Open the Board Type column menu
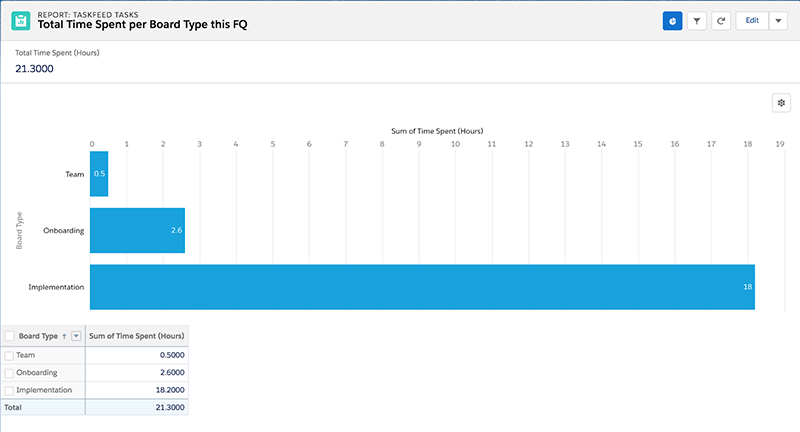Screen dimensions: 800x432 point(76,337)
